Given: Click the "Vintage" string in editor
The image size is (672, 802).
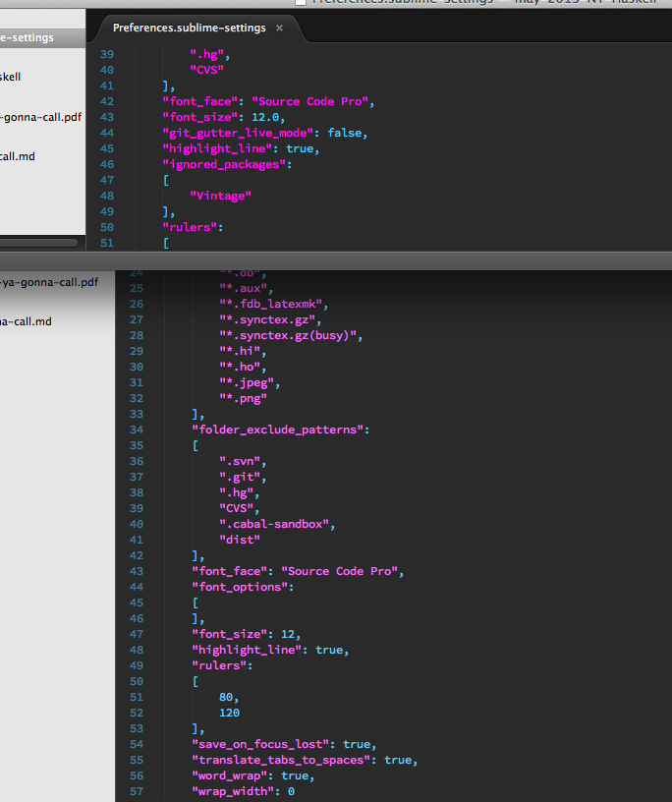Looking at the screenshot, I should point(220,196).
